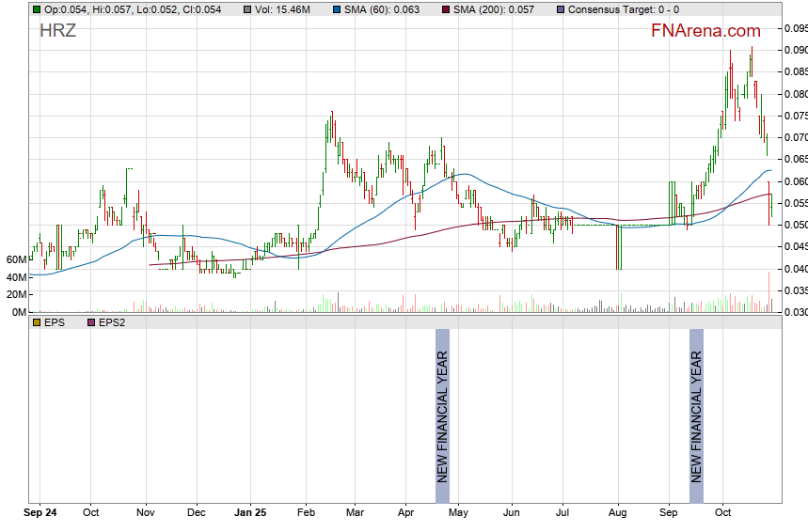Click the HRZ ticker symbol label
This screenshot has width=808, height=532.
pos(57,31)
